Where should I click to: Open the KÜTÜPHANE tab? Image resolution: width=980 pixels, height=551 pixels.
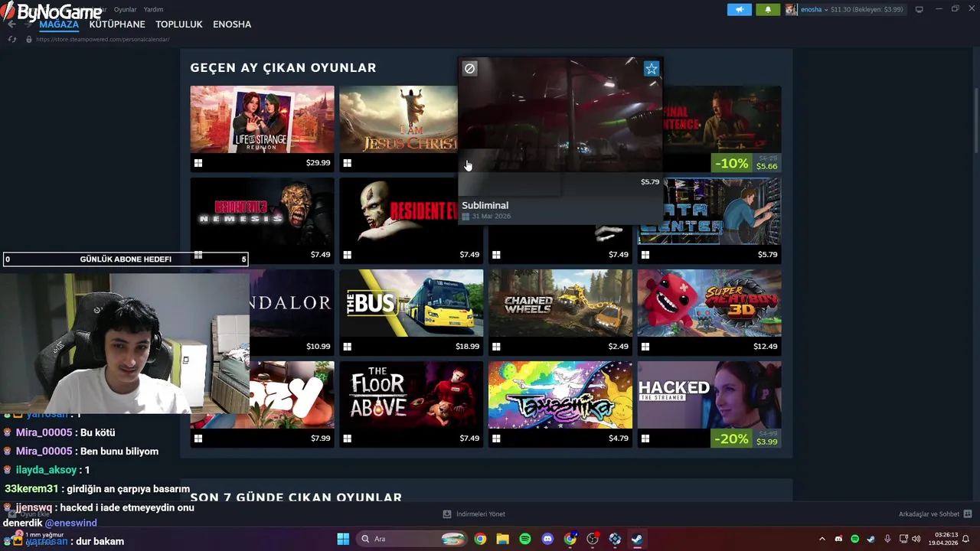117,24
